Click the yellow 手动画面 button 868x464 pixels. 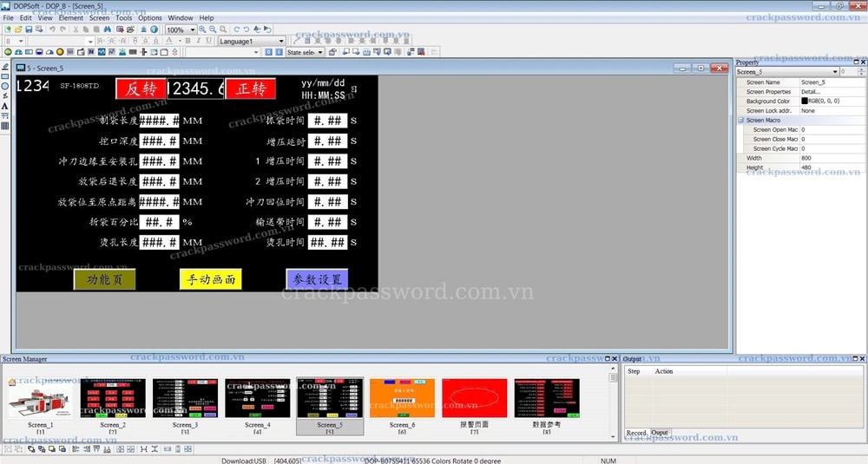pyautogui.click(x=210, y=279)
